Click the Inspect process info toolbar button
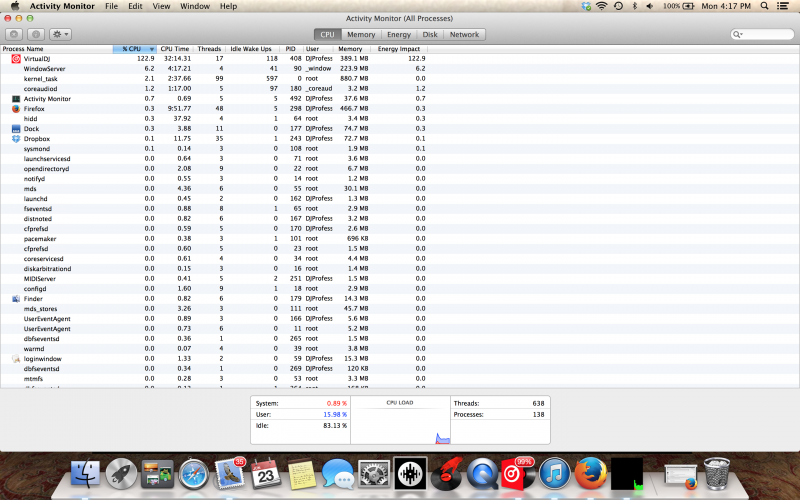The height and width of the screenshot is (500, 800). (35, 34)
